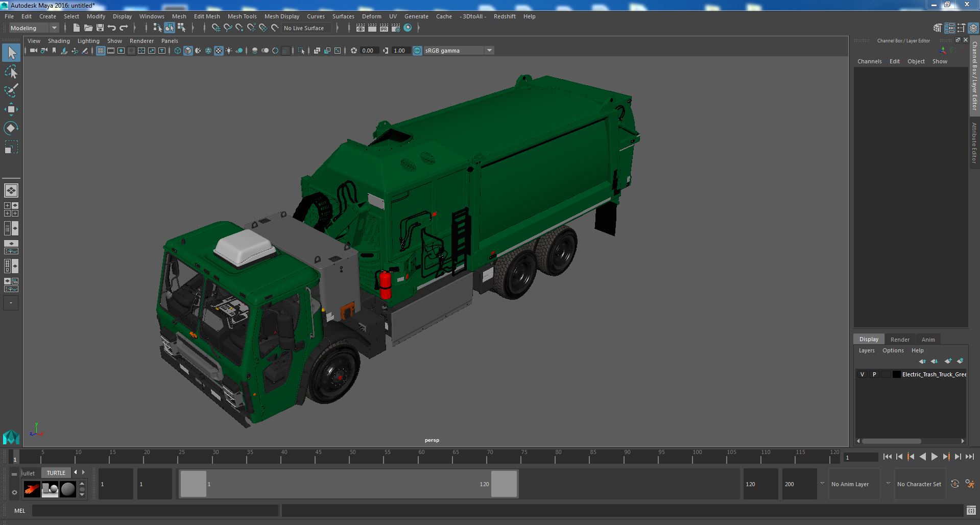Choose the Scale tool
The image size is (980, 525).
(x=11, y=147)
